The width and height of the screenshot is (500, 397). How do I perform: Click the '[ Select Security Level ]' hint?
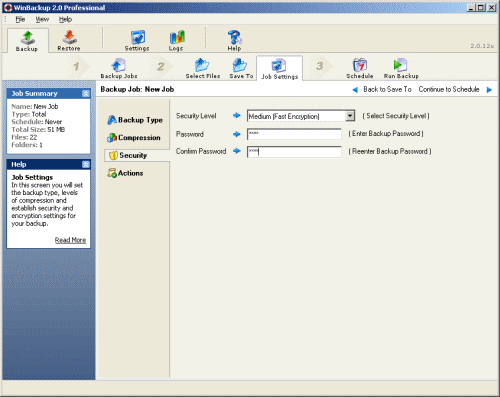point(396,116)
